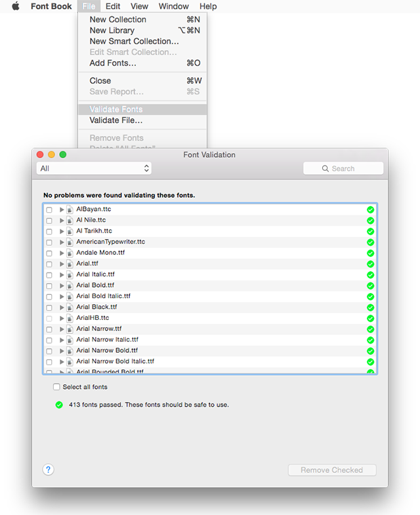Expand the Arial Narrow.ttf disclosure triangle
420x515 pixels.
pyautogui.click(x=62, y=328)
